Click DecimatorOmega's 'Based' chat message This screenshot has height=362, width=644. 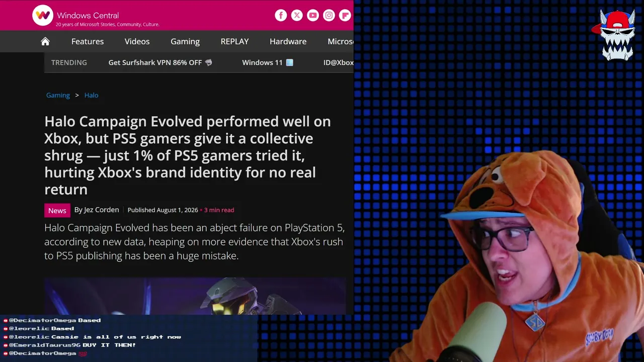coord(89,320)
